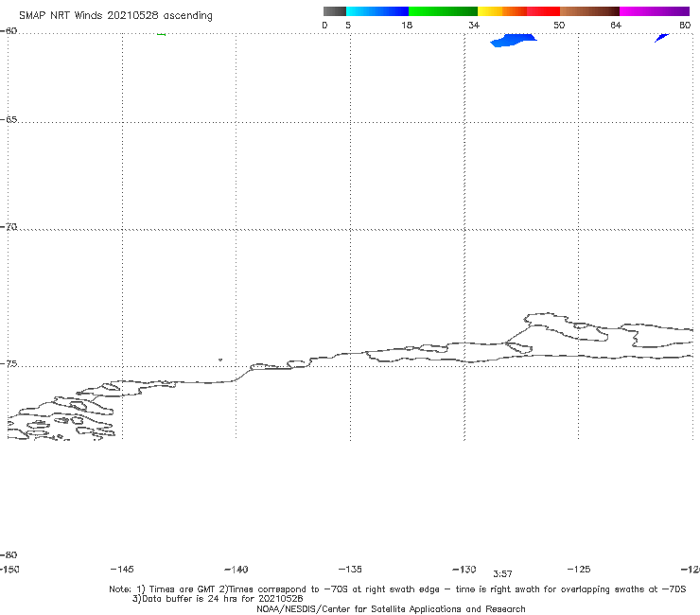Click the latitude label -65

(9, 120)
